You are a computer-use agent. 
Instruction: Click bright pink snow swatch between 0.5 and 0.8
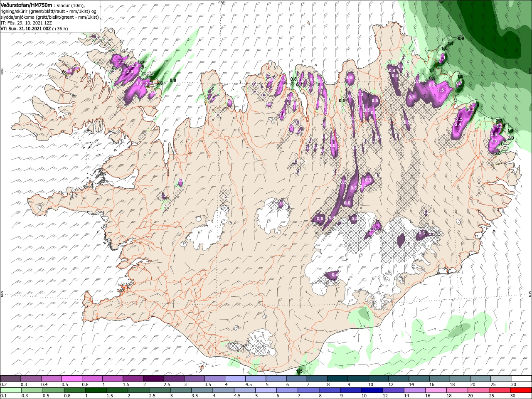pyautogui.click(x=71, y=379)
